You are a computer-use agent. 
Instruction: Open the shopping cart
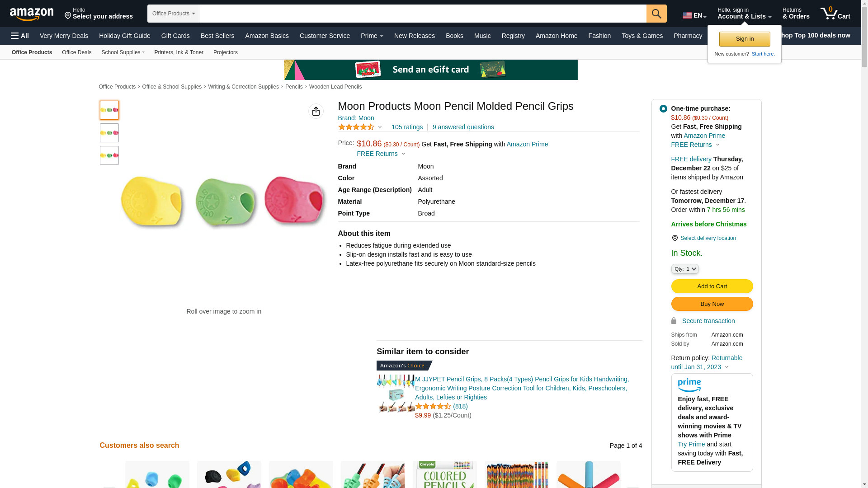tap(835, 14)
